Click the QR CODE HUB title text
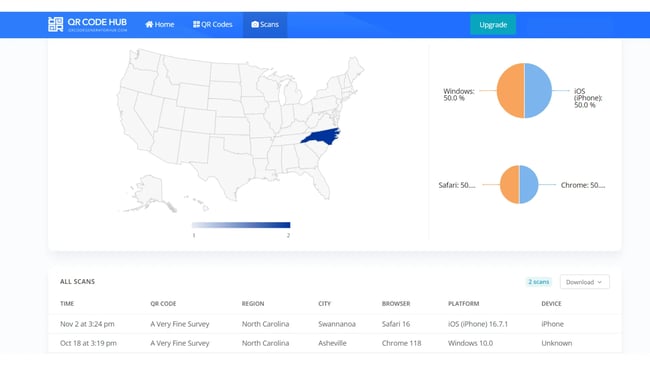Image resolution: width=650 pixels, height=365 pixels. pyautogui.click(x=97, y=22)
